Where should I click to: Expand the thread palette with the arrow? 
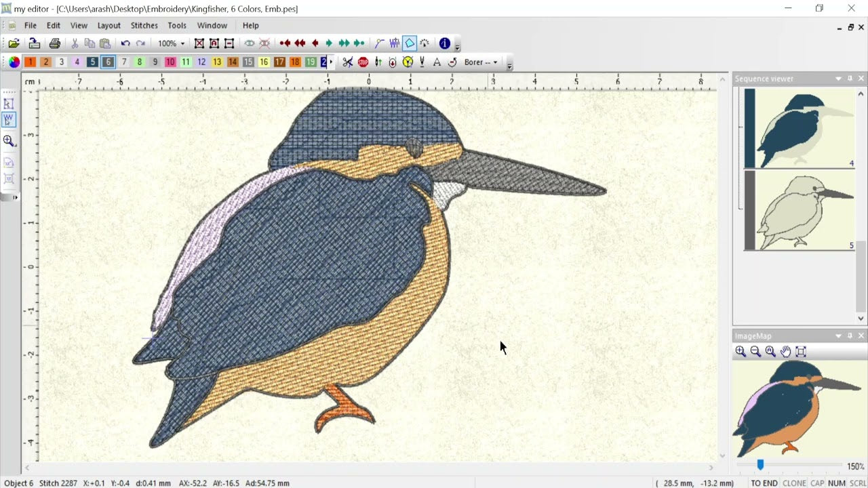[332, 62]
